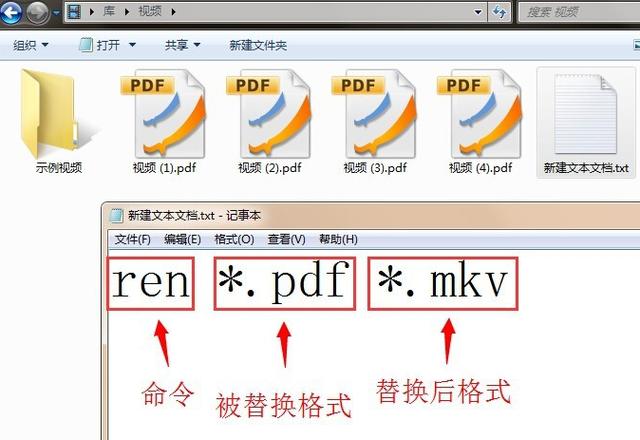Viewport: 640px width, 440px height.
Task: Open the 共享 dropdown menu
Action: pos(182,45)
